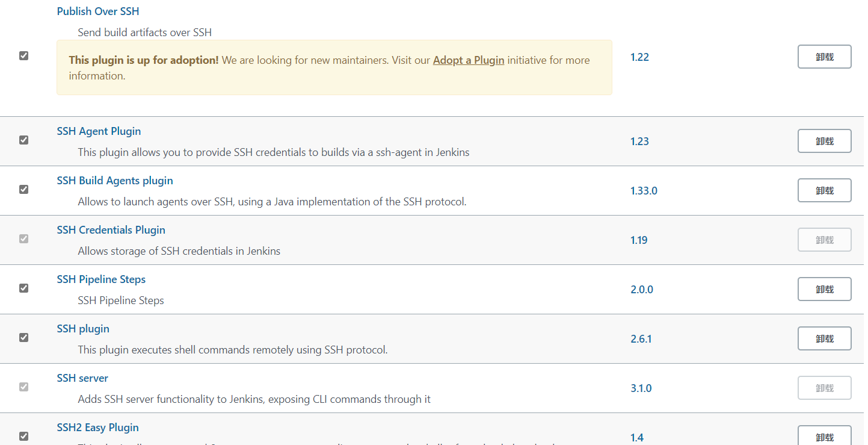Open the SSH Pipeline Steps link
The image size is (868, 445).
click(101, 279)
